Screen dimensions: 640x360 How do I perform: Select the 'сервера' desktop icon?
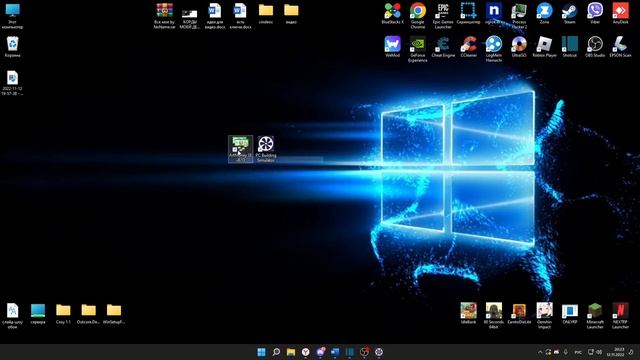[38, 313]
